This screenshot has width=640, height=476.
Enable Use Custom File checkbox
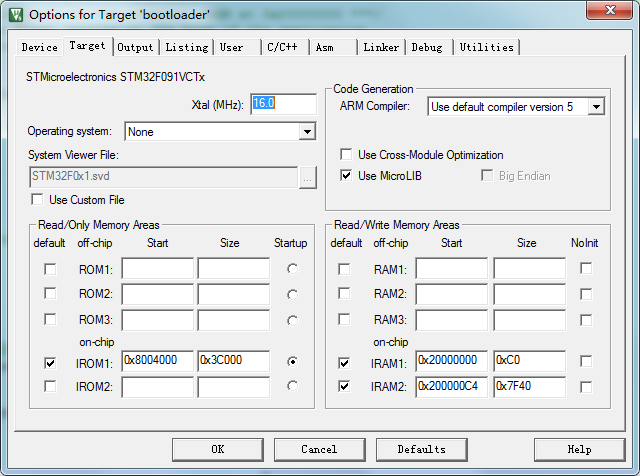[x=37, y=200]
